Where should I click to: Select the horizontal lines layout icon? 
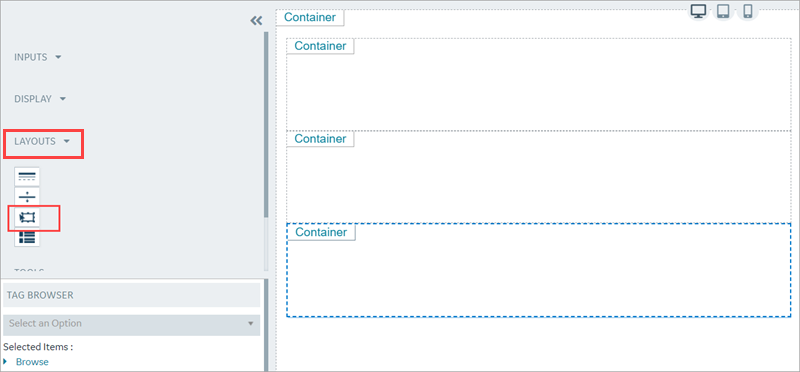27,177
